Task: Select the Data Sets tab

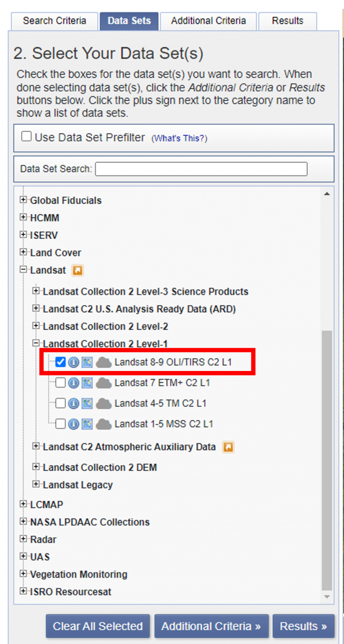Action: [129, 21]
